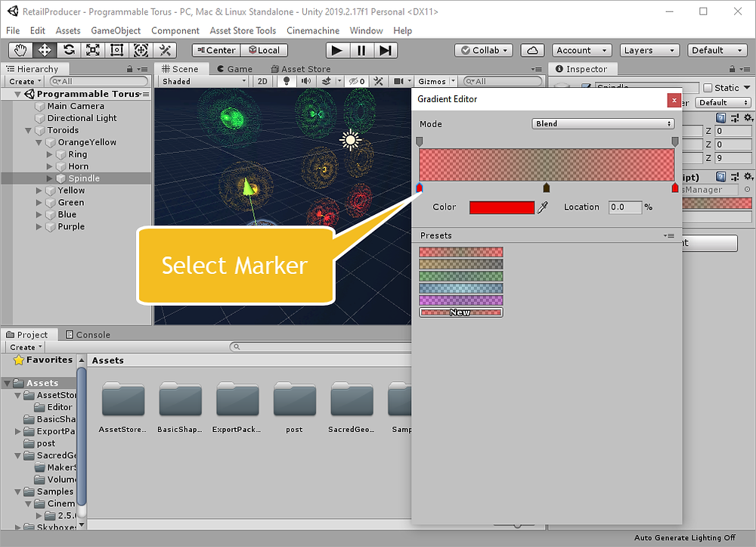Open scene view tools settings icon

pyautogui.click(x=379, y=81)
